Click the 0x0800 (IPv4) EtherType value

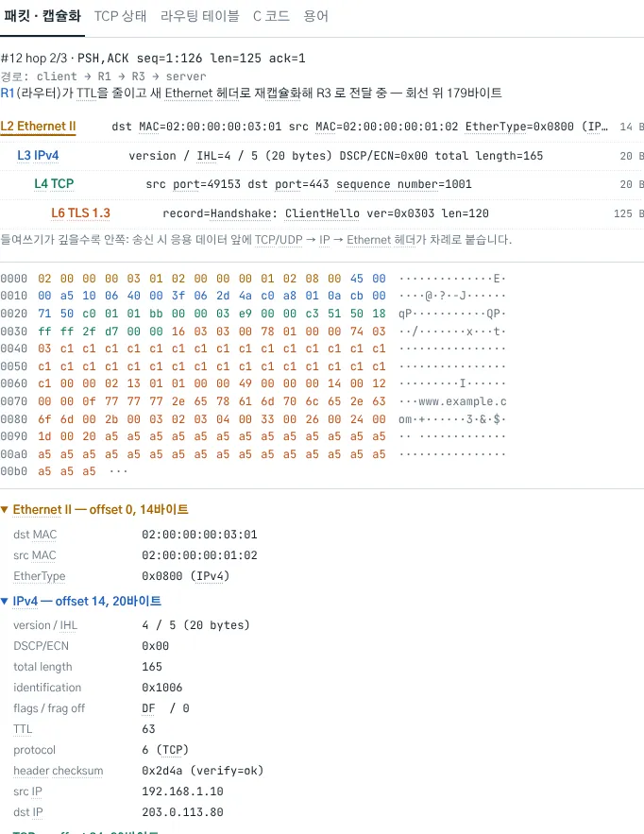pos(186,576)
